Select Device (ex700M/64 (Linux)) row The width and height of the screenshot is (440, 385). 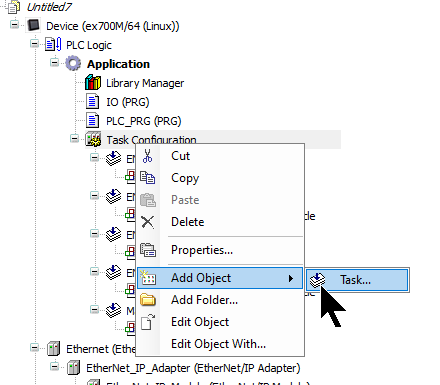pos(113,26)
